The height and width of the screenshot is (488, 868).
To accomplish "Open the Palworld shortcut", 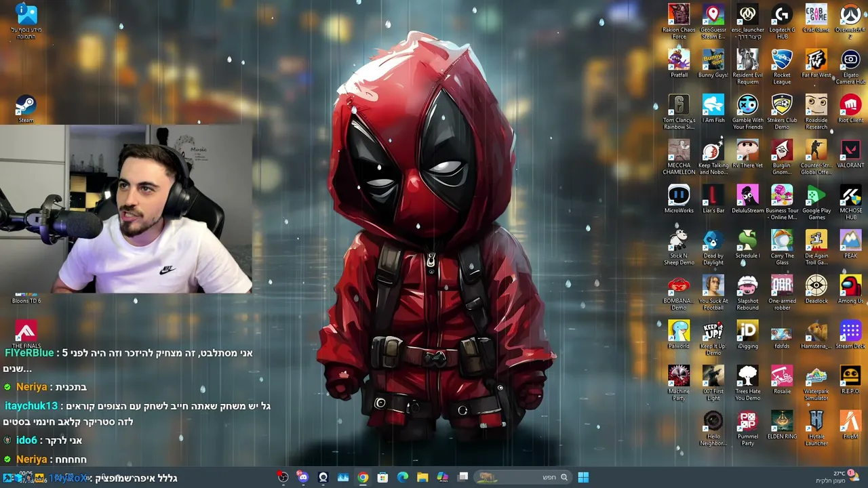I will click(679, 334).
